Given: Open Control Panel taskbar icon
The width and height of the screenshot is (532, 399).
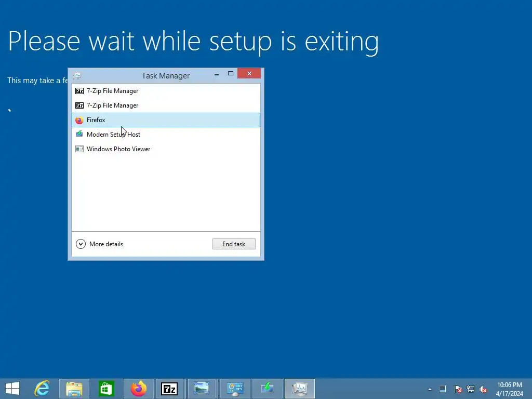Looking at the screenshot, I should tap(235, 389).
